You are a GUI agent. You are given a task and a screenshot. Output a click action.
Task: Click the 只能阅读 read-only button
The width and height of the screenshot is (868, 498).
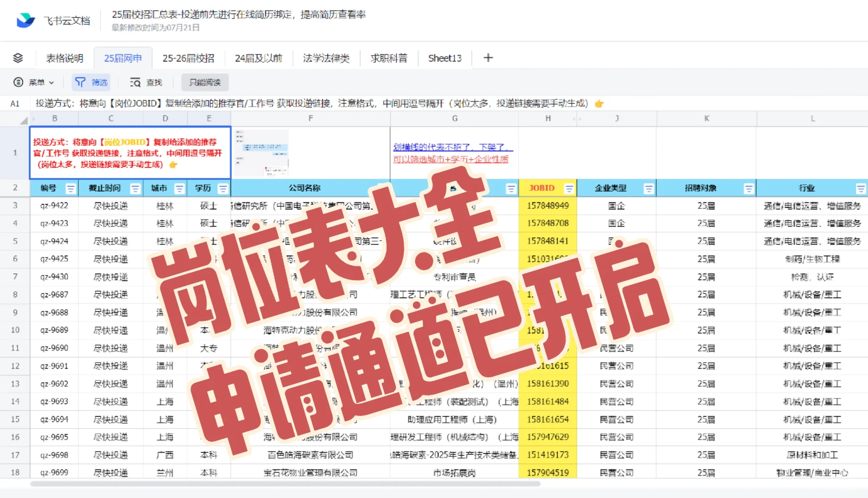[205, 82]
